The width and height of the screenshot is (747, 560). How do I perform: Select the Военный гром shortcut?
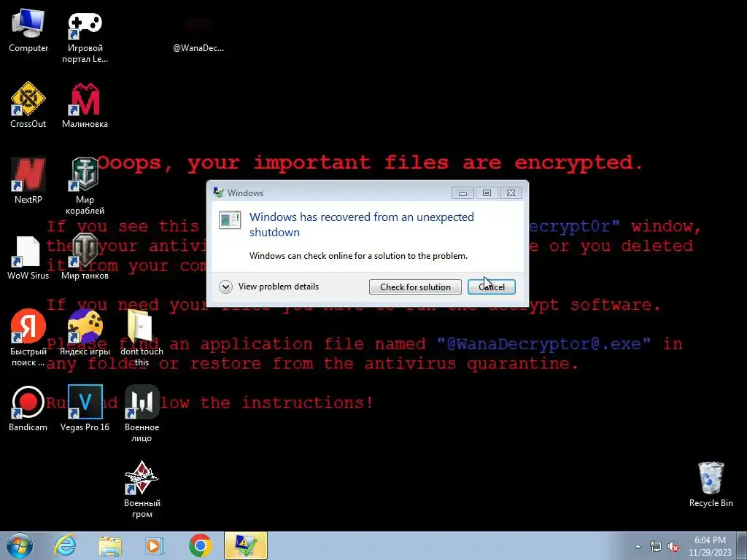pyautogui.click(x=142, y=489)
